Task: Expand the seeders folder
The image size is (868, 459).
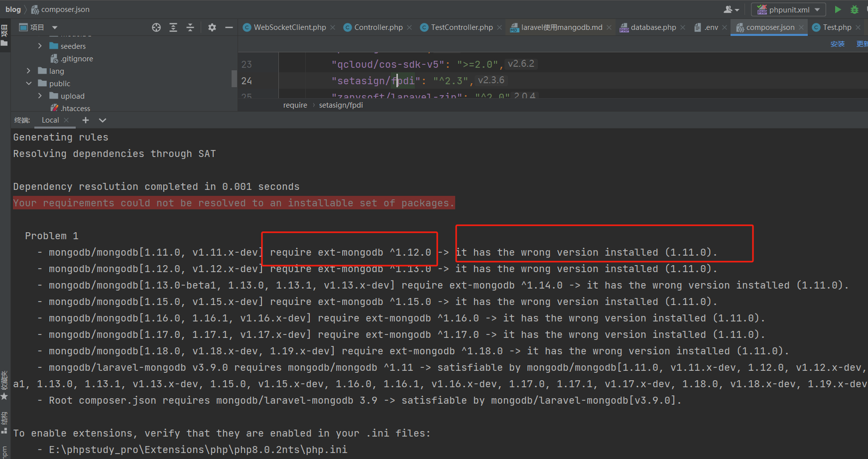Action: [40, 46]
